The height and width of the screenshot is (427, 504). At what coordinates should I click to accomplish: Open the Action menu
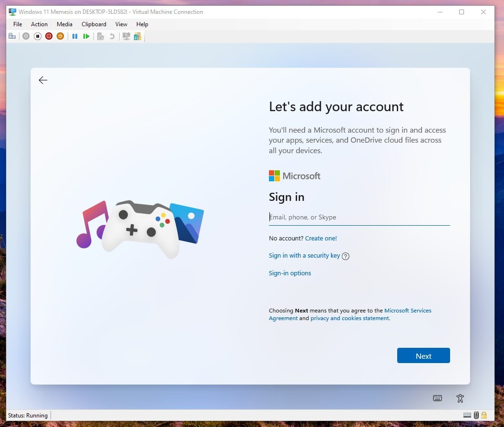[x=39, y=24]
